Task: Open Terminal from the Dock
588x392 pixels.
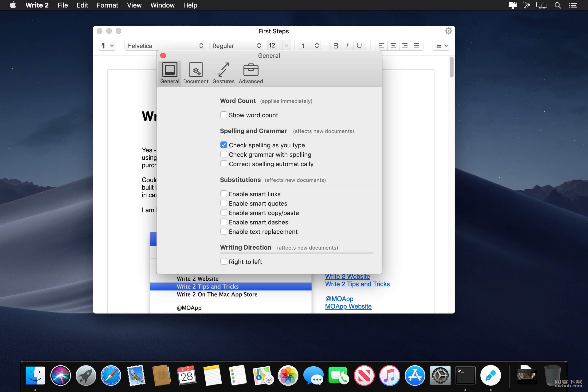Action: (465, 375)
